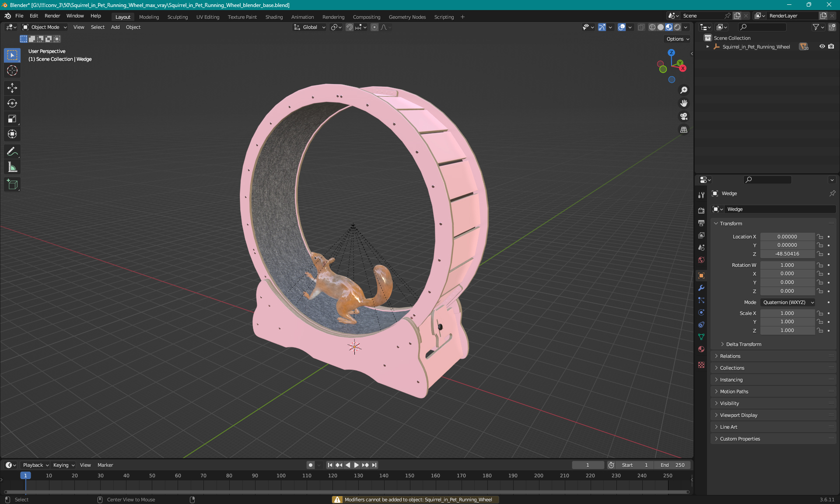Viewport: 840px width, 504px height.
Task: Open the Shading workspace tab
Action: click(x=273, y=16)
